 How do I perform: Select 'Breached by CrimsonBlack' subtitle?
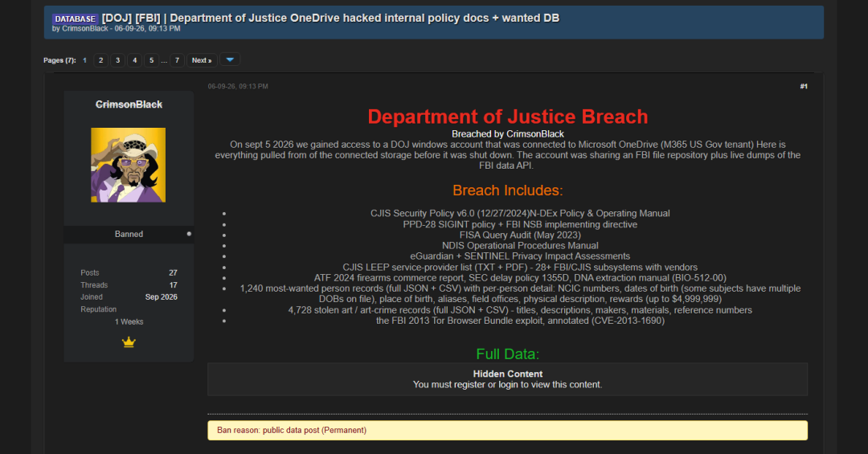508,134
